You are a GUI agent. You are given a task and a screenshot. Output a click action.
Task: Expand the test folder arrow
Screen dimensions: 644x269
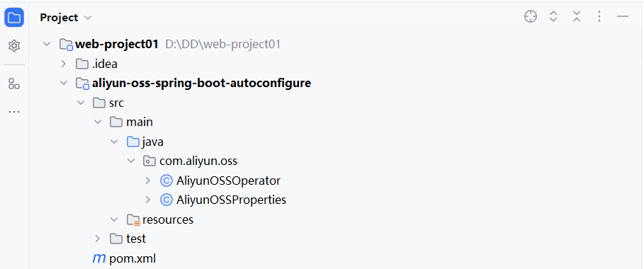click(97, 239)
